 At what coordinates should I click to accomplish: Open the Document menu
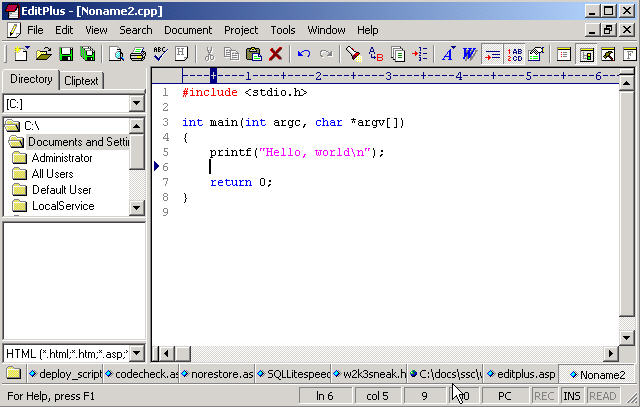[x=188, y=30]
